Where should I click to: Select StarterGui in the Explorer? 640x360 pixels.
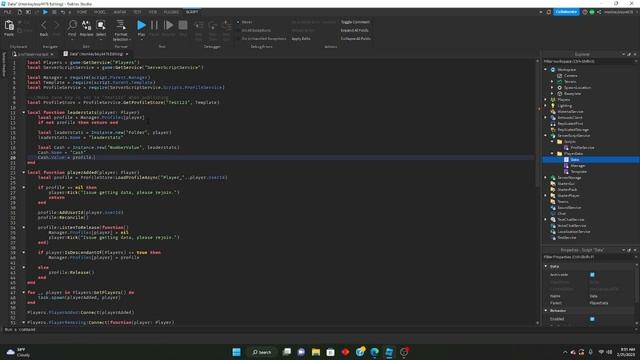point(566,184)
